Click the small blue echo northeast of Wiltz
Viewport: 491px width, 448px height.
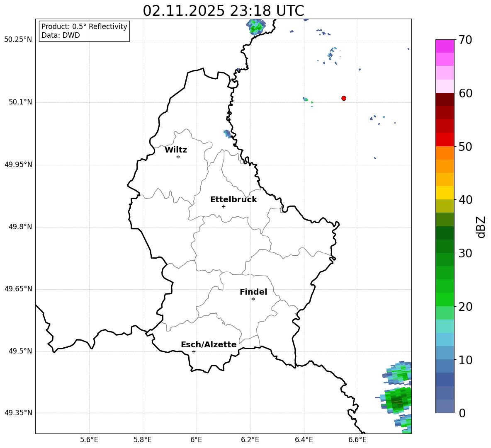tap(227, 133)
